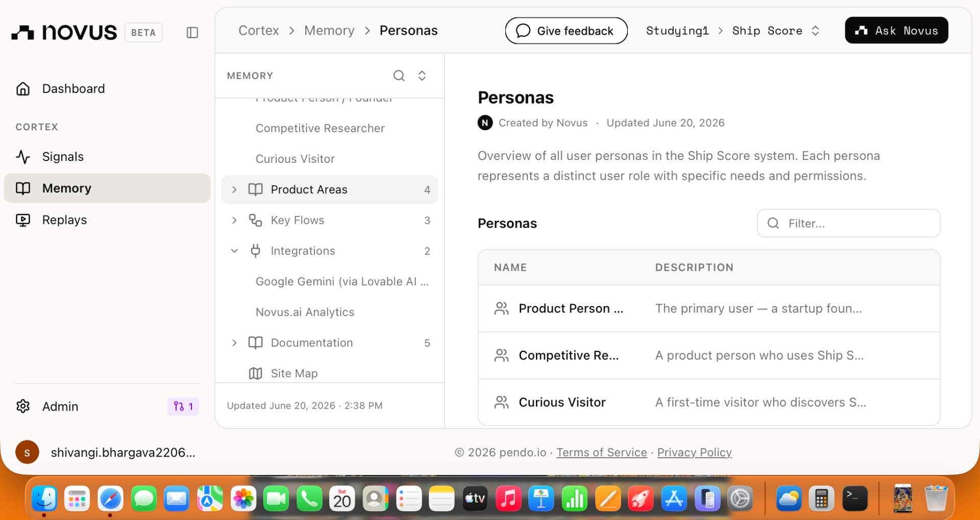Click the Give feedback button
The image size is (980, 520).
tap(567, 31)
